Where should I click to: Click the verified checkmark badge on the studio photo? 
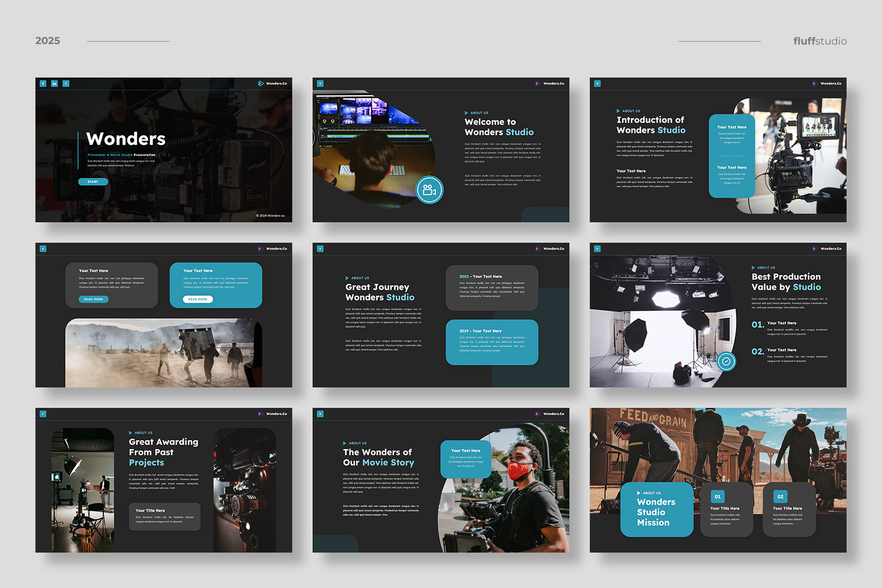pyautogui.click(x=726, y=362)
